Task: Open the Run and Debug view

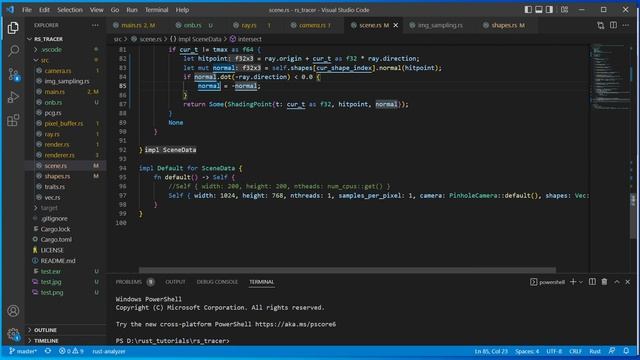Action: [13, 97]
